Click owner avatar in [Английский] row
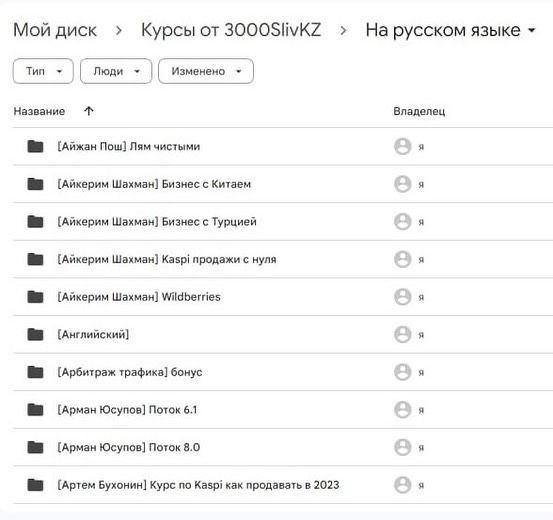The image size is (553, 520). (x=402, y=334)
